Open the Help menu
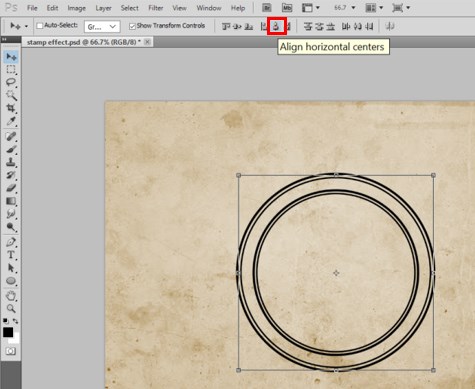475x389 pixels. coord(238,8)
